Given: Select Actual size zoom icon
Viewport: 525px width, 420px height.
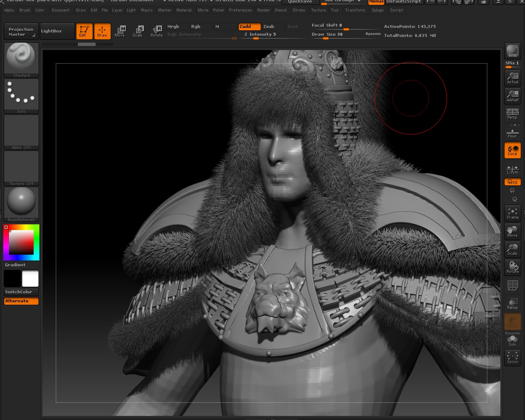Looking at the screenshot, I should pos(512,78).
